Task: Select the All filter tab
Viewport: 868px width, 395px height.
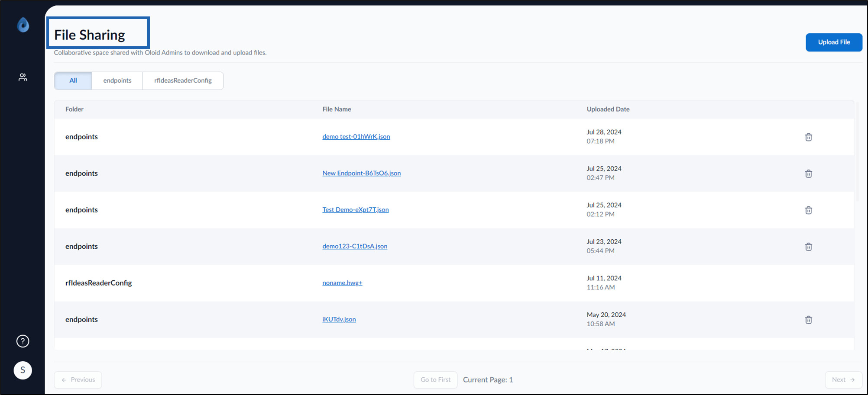Action: pos(73,80)
